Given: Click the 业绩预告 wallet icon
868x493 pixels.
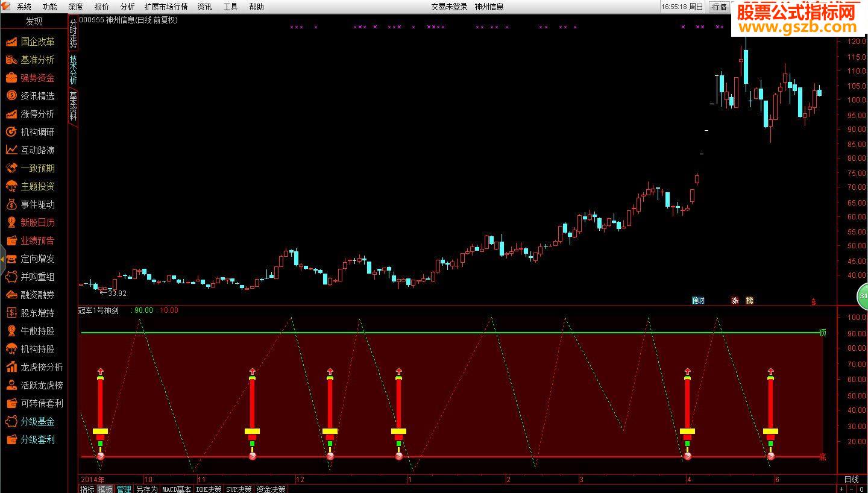Looking at the screenshot, I should pos(11,240).
